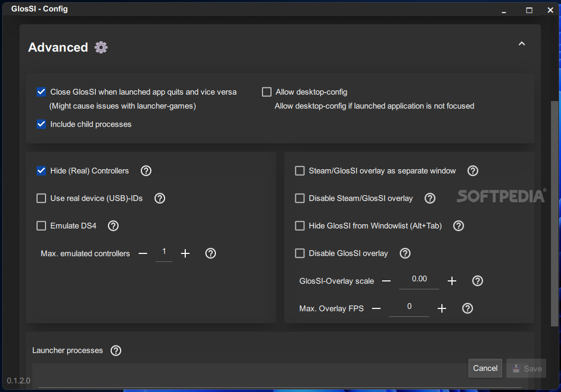Collapse the Advanced section chevron
The height and width of the screenshot is (392, 561).
click(x=522, y=43)
